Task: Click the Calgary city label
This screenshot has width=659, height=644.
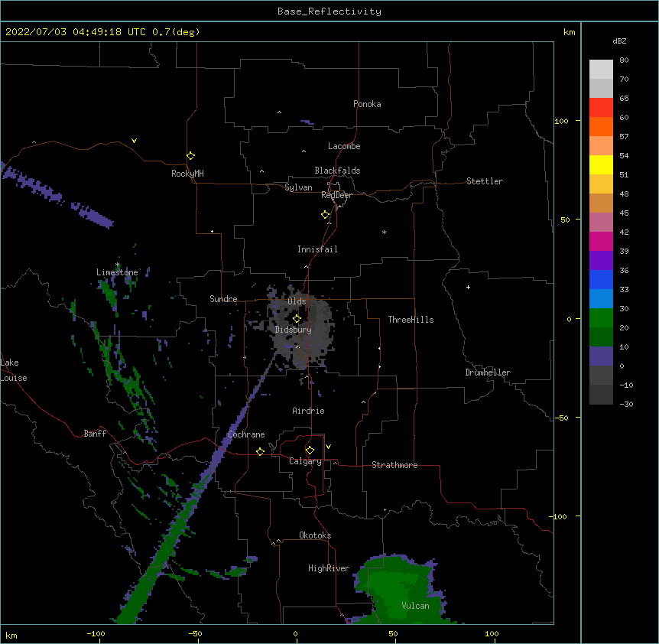Action: pos(305,461)
